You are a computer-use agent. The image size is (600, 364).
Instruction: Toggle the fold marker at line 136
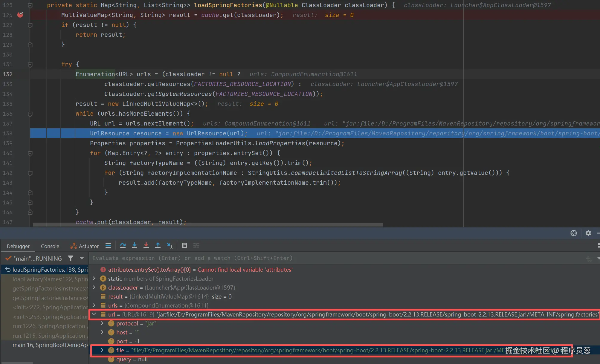click(x=30, y=114)
